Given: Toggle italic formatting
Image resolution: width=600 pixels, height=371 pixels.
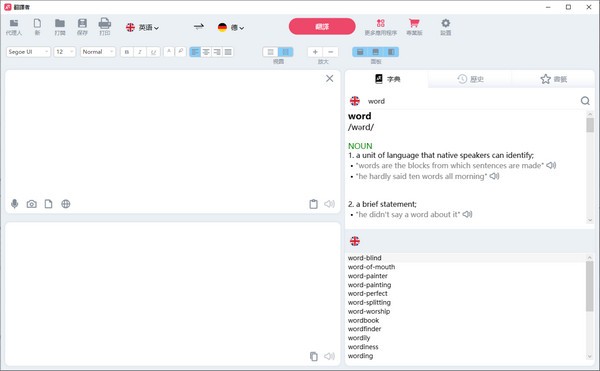Looking at the screenshot, I should [140, 52].
